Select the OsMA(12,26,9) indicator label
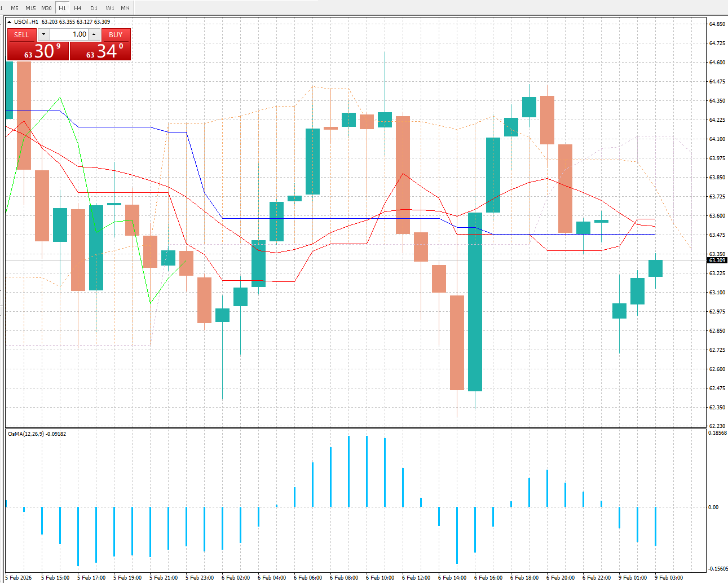This screenshot has width=728, height=583. pyautogui.click(x=36, y=434)
